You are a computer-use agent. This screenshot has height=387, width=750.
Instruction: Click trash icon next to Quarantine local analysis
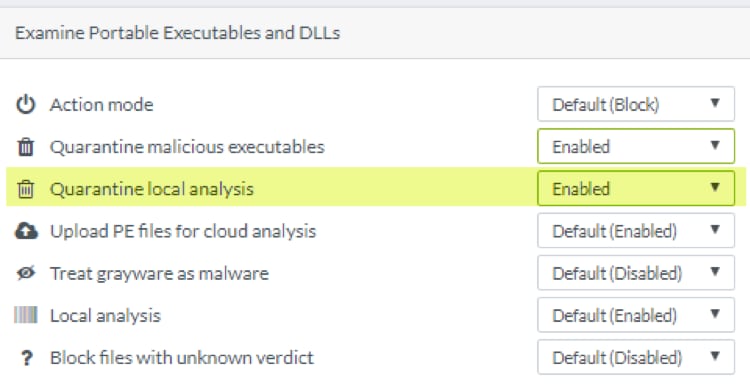coord(26,189)
